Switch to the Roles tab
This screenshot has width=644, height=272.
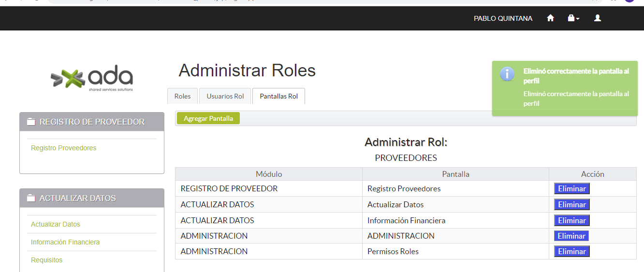pyautogui.click(x=182, y=96)
